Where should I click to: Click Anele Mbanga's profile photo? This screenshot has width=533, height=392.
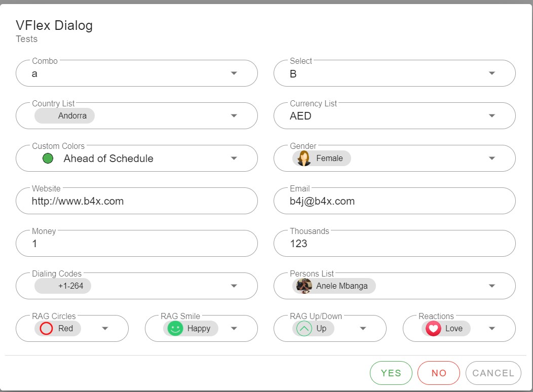click(x=304, y=286)
